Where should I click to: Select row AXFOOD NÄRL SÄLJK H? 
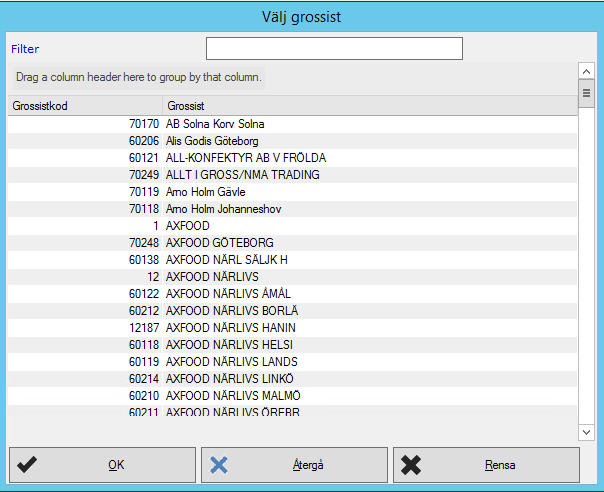(292, 260)
